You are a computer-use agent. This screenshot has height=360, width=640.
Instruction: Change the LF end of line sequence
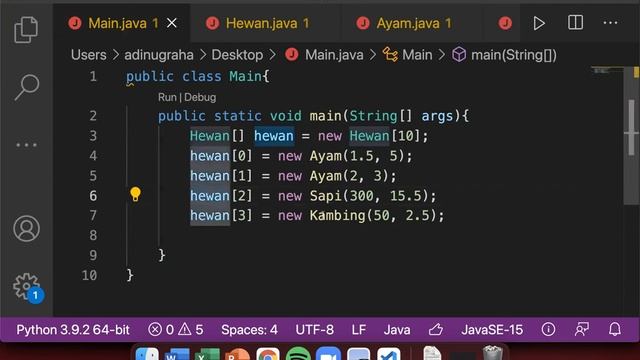(x=358, y=330)
